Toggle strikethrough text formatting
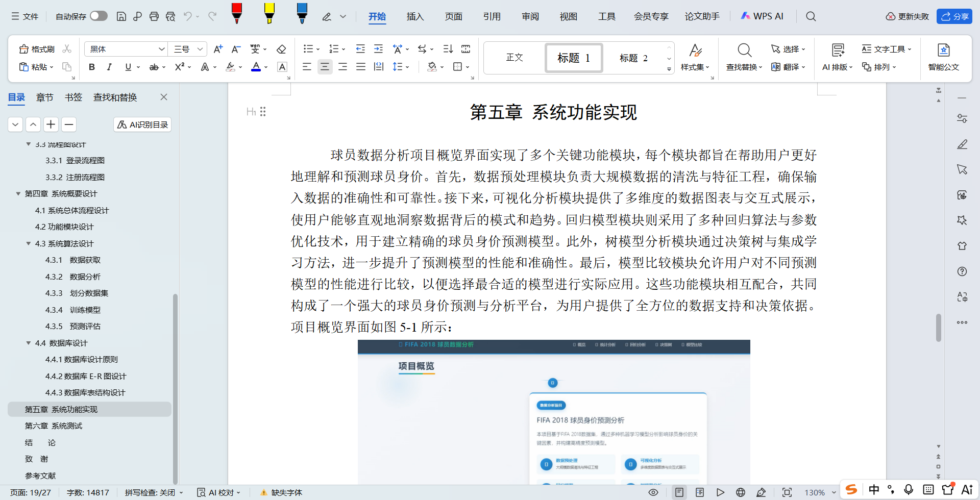 pos(154,67)
